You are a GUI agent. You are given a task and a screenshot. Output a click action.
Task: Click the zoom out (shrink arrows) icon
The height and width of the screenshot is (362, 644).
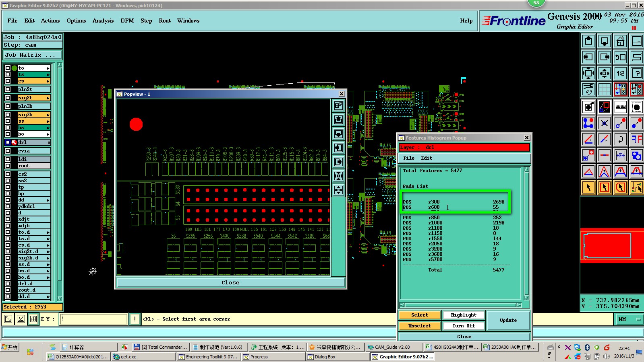605,73
